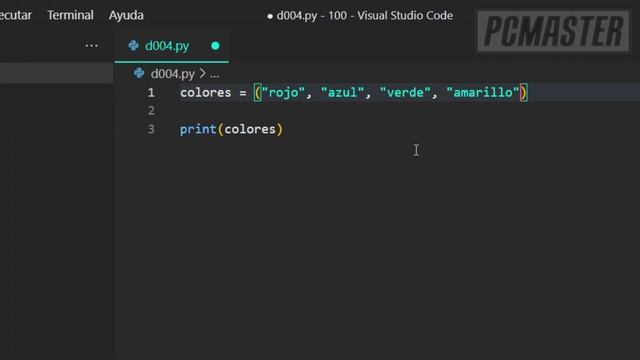
Task: Click the highlighted closing parenthesis on line 1
Action: pos(524,93)
